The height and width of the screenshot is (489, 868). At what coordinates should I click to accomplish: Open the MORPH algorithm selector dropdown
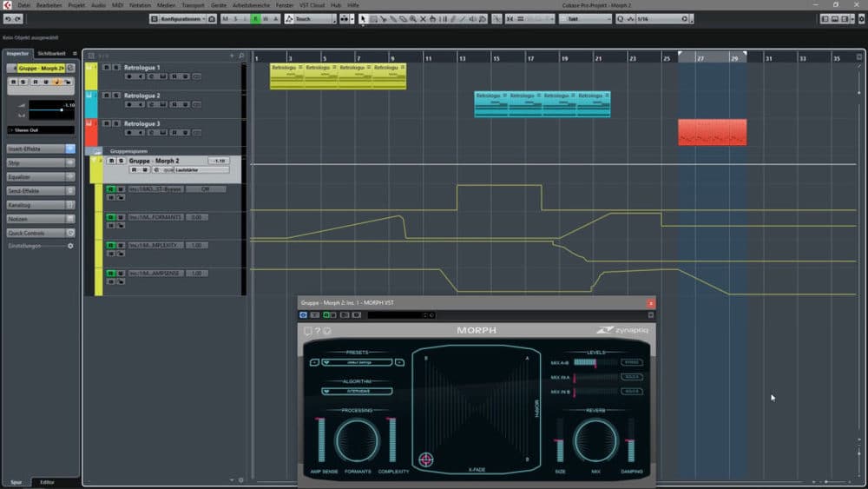click(358, 392)
